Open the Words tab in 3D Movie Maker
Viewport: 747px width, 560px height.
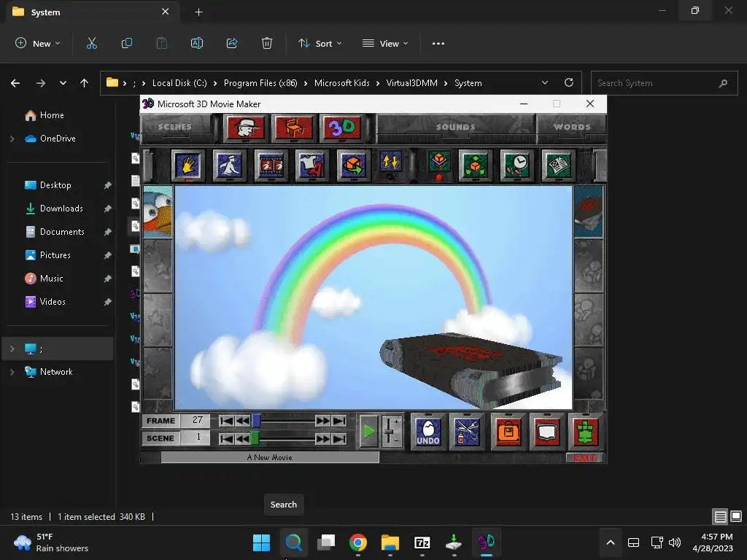point(572,128)
